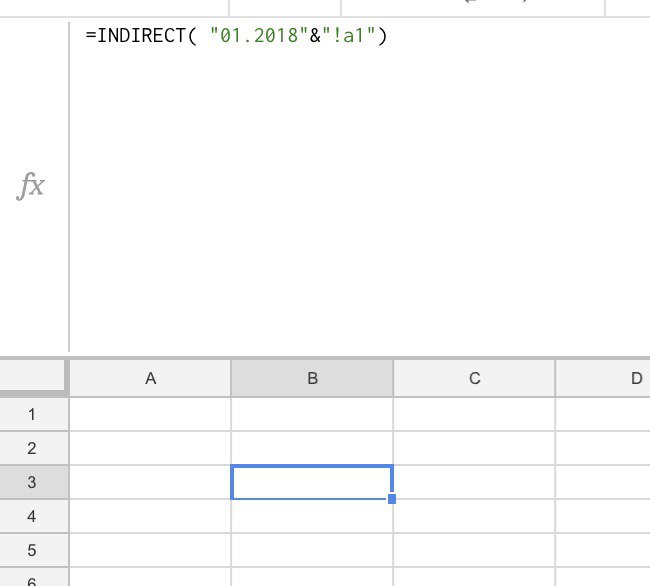Select column C header
650x586 pixels.
pos(474,378)
